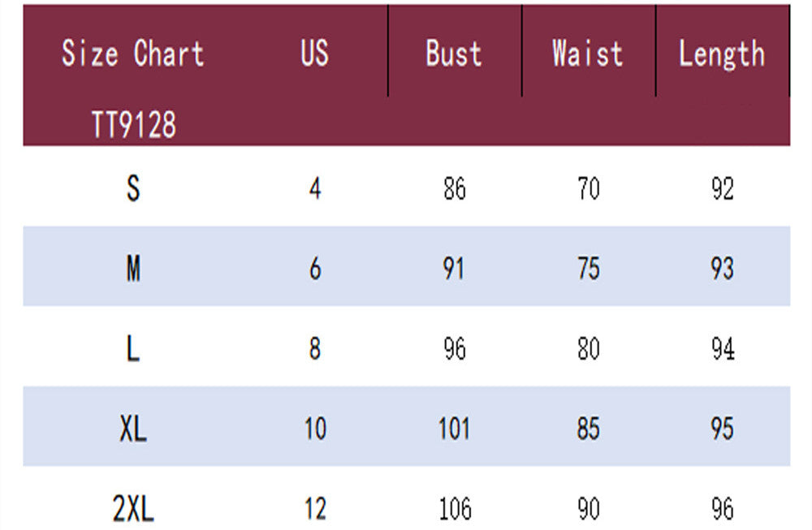
Task: Select the M size row label
Action: tap(133, 269)
